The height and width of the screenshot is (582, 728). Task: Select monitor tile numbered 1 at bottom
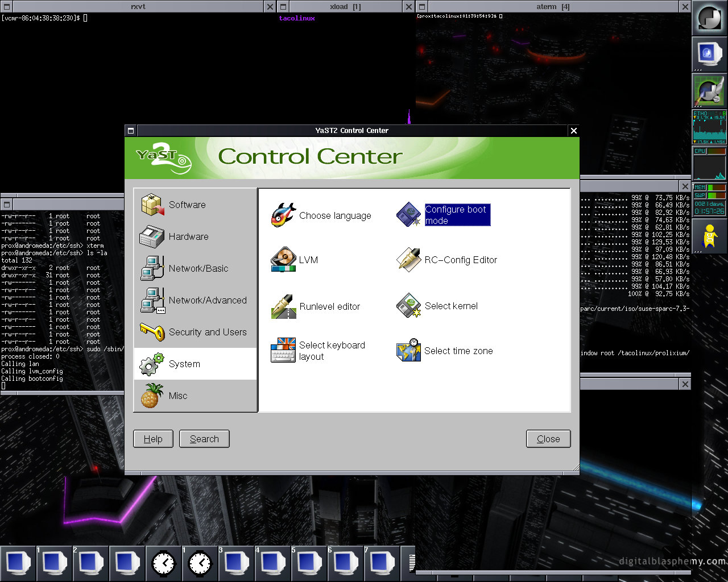click(x=55, y=563)
